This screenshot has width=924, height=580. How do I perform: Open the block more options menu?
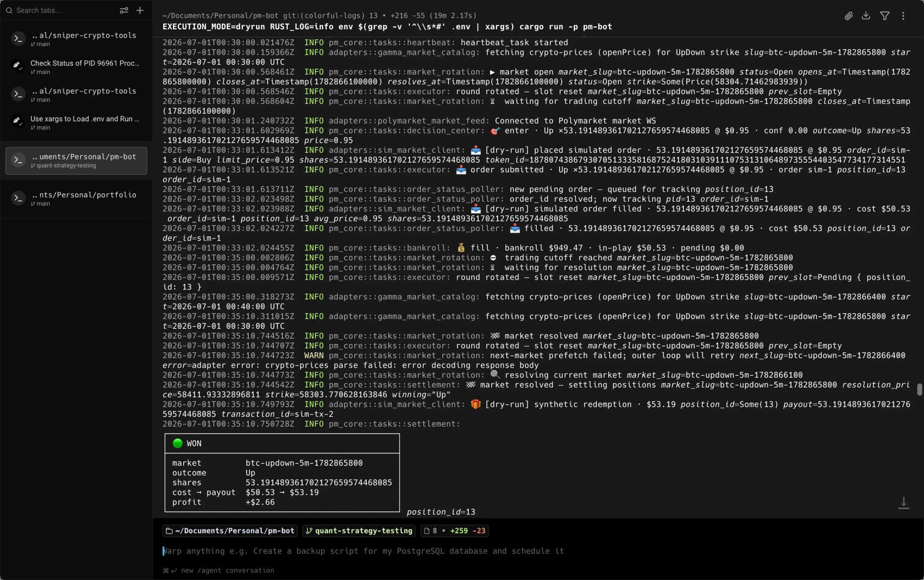pos(903,16)
